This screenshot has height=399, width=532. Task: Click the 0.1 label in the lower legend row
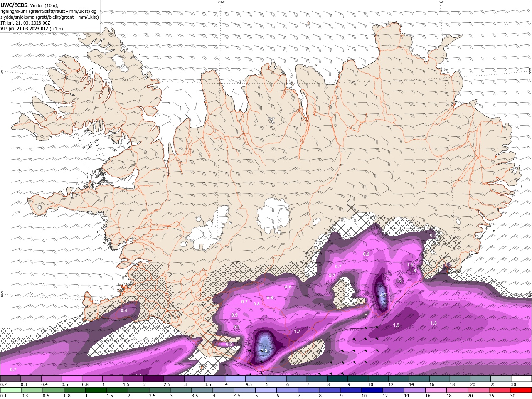pyautogui.click(x=4, y=396)
